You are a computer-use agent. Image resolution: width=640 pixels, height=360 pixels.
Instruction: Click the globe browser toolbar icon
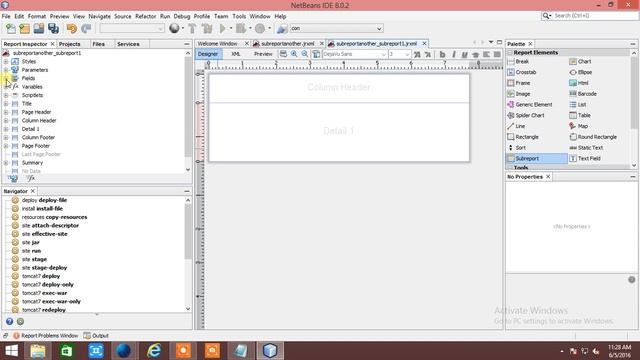(174, 28)
